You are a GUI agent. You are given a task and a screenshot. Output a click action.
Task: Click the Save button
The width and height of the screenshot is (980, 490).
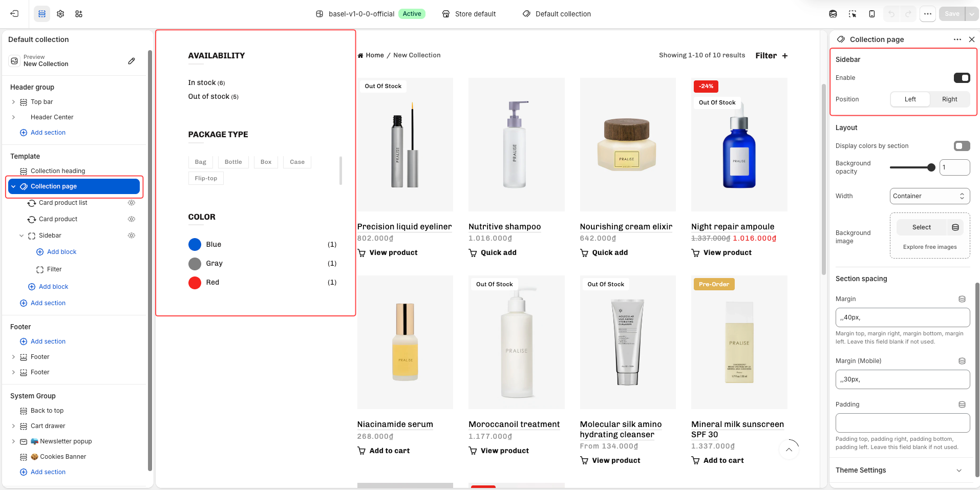[x=952, y=14]
